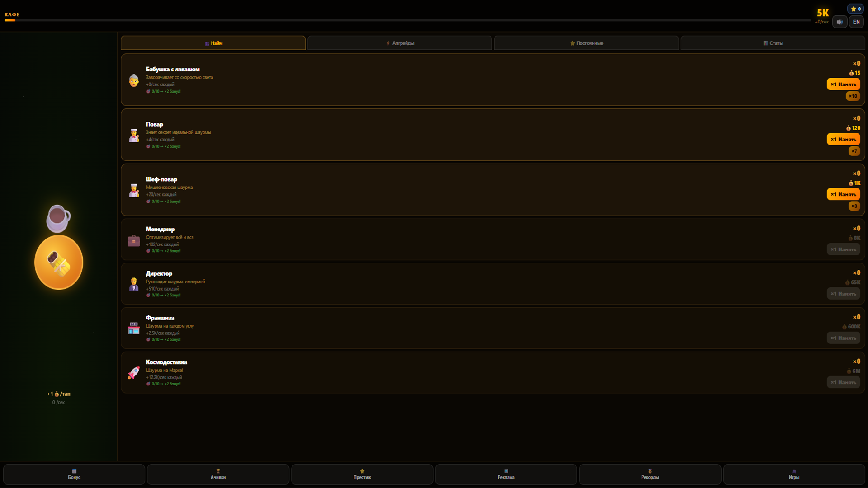Click the Менеджер title text

[160, 229]
